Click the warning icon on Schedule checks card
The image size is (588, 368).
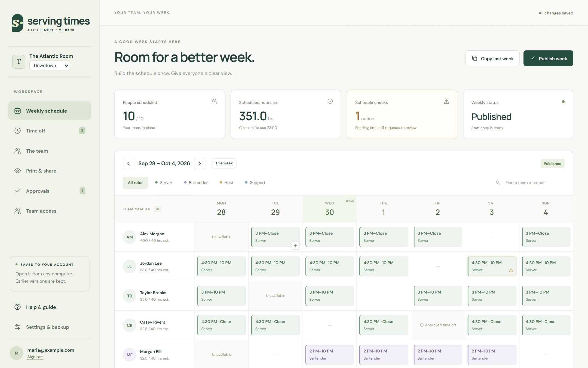pyautogui.click(x=446, y=101)
